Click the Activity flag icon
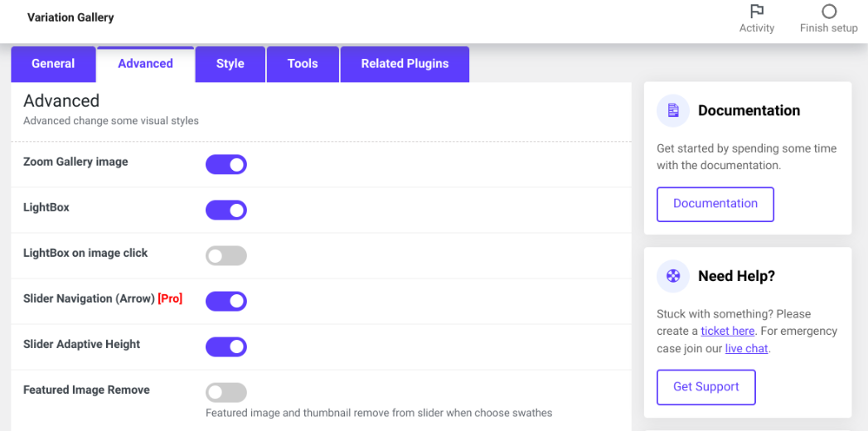868x431 pixels. pyautogui.click(x=756, y=12)
